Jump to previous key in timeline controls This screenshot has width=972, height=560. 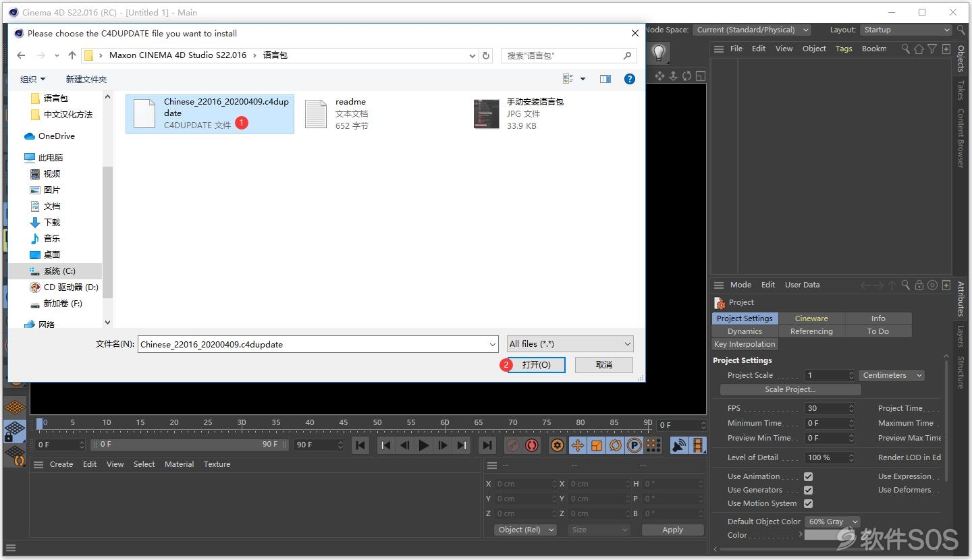(386, 445)
